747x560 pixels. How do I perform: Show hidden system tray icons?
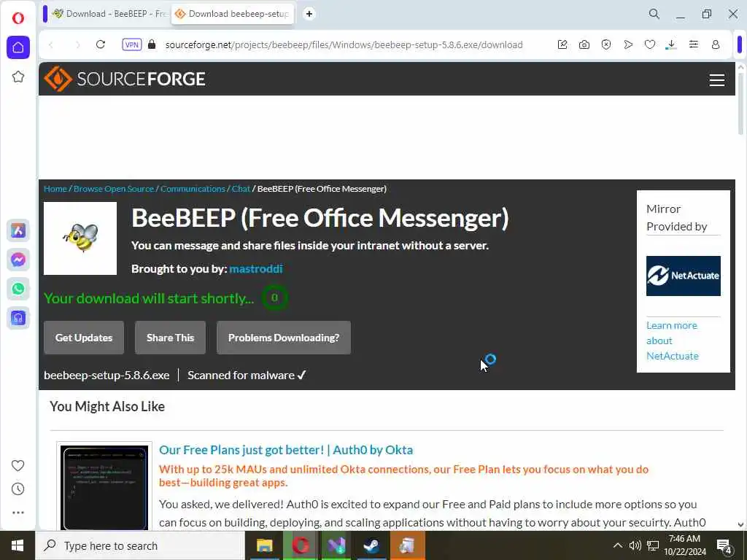coord(617,545)
